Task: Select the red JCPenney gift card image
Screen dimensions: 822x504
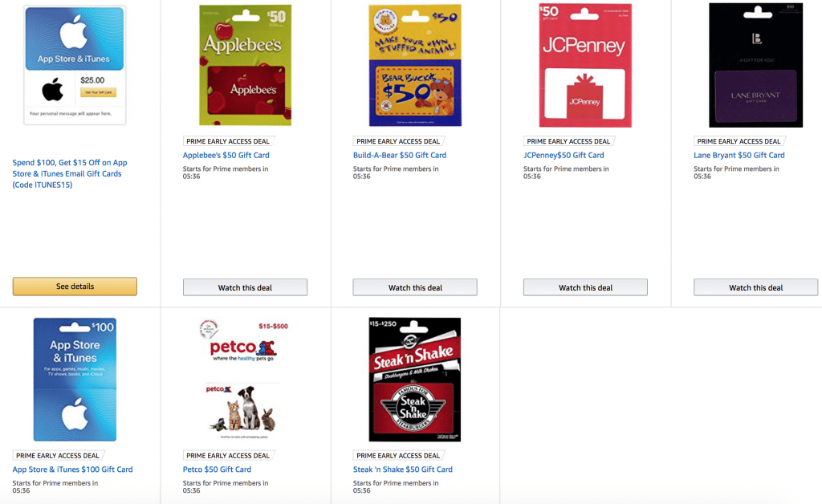Action: coord(585,65)
